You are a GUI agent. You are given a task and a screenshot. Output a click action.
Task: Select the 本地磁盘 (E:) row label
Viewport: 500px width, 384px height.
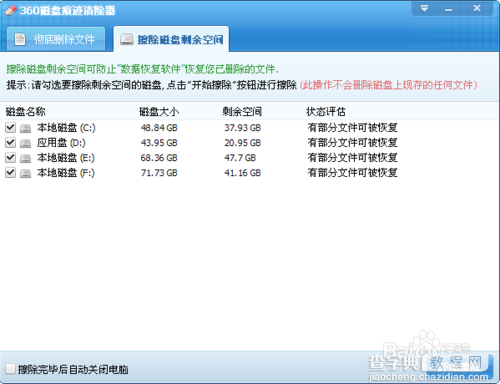66,158
